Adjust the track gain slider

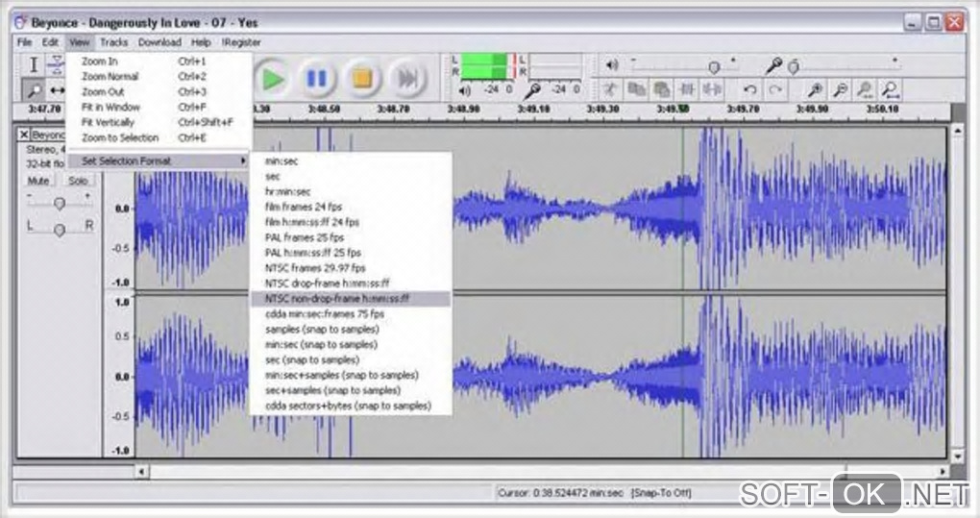60,202
